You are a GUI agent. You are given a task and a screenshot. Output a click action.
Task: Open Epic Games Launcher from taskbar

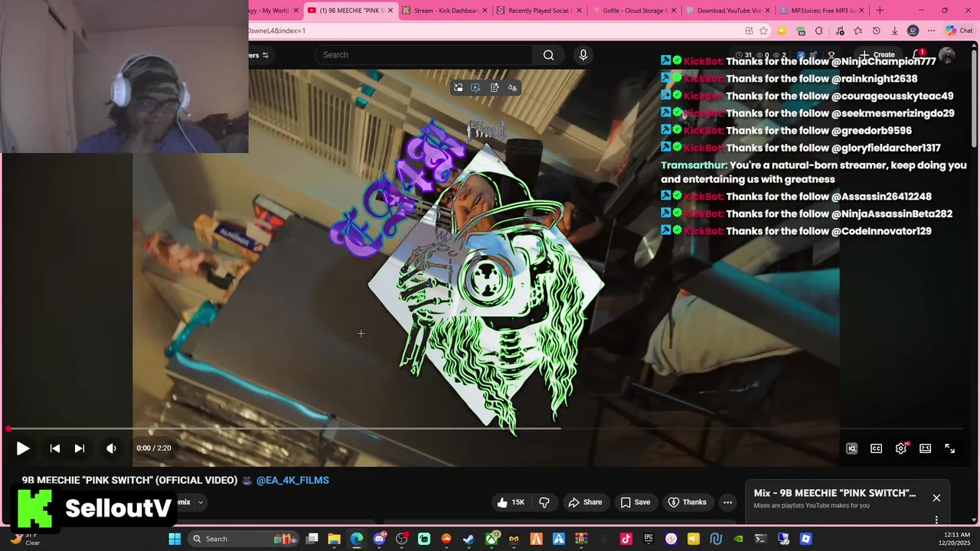(648, 539)
